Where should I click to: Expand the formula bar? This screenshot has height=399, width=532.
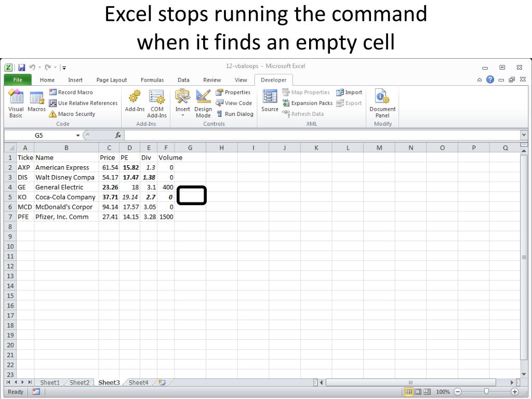tap(524, 135)
